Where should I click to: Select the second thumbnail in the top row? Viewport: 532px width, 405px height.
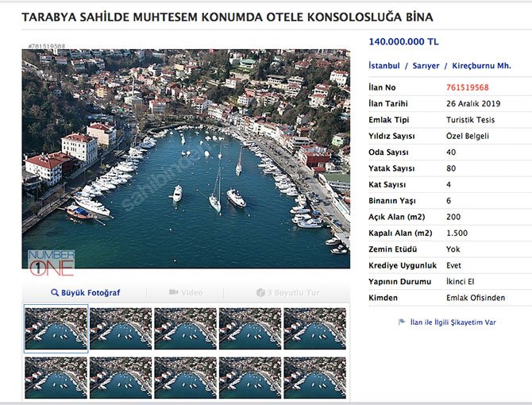(x=121, y=329)
